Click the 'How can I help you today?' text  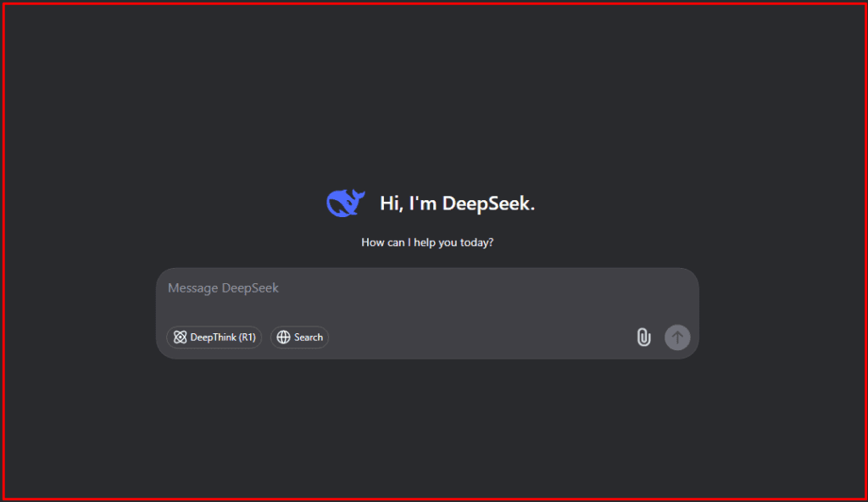pos(426,243)
